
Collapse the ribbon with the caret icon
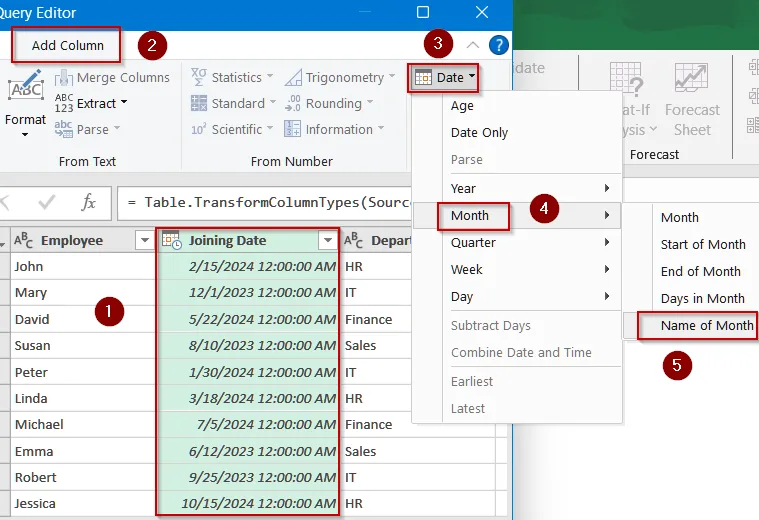pyautogui.click(x=472, y=46)
